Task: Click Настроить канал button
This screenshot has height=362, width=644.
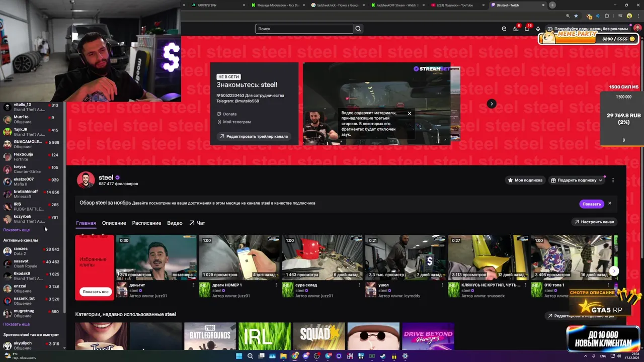Action: click(x=594, y=222)
